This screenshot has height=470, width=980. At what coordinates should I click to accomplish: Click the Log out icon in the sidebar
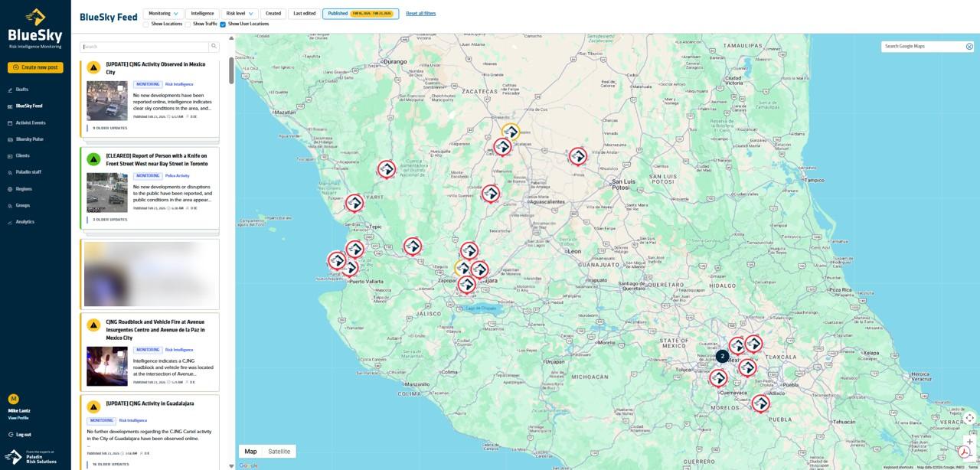11,435
